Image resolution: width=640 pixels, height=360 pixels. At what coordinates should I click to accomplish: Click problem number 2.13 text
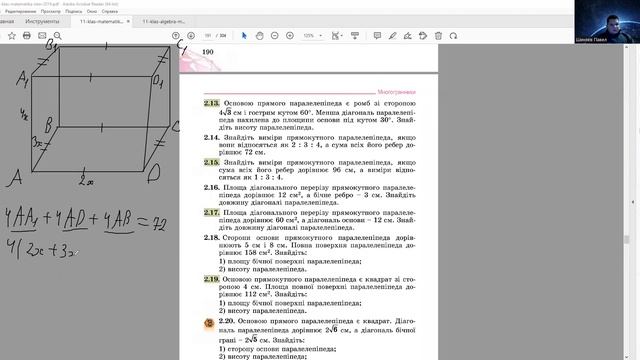[212, 103]
